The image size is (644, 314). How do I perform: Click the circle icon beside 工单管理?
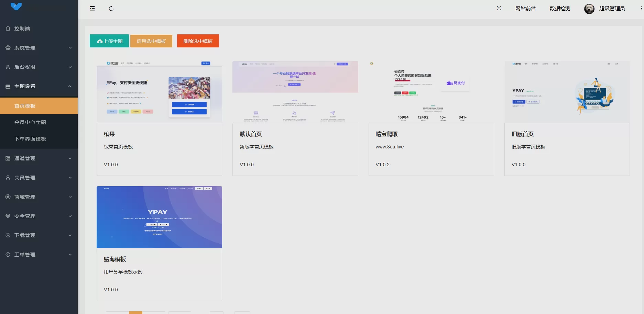8,255
